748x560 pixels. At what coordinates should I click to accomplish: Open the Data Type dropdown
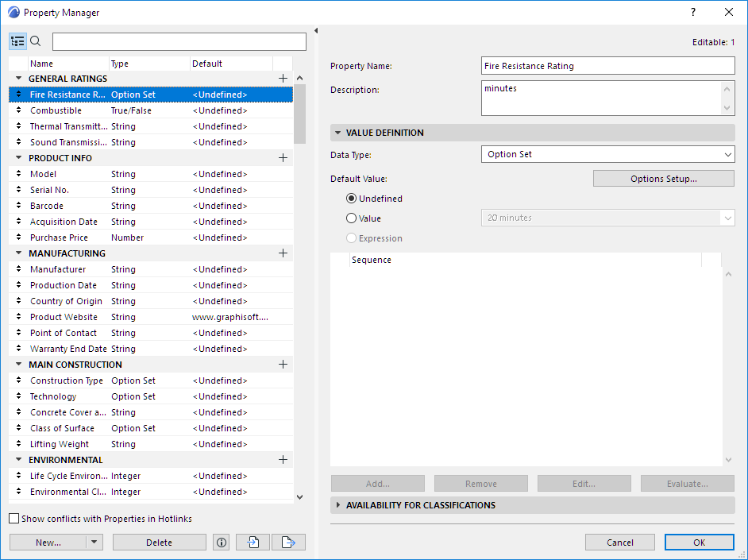[607, 154]
